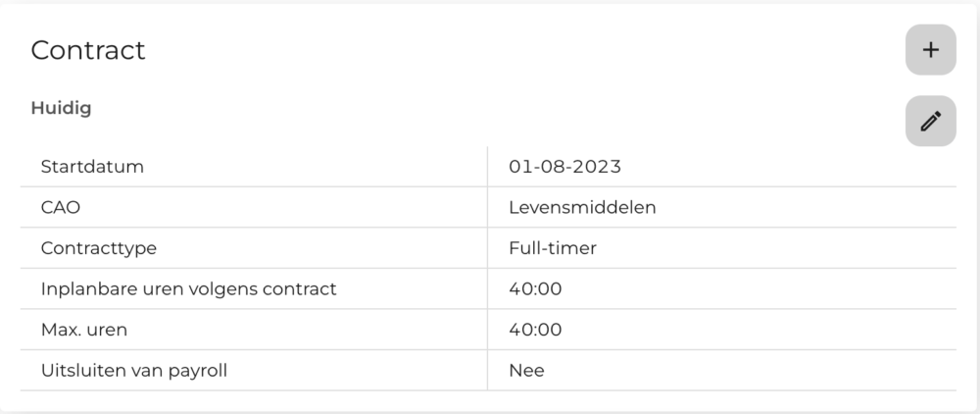Select the Nee value for payroll exclusion
The image size is (980, 414).
tap(526, 371)
